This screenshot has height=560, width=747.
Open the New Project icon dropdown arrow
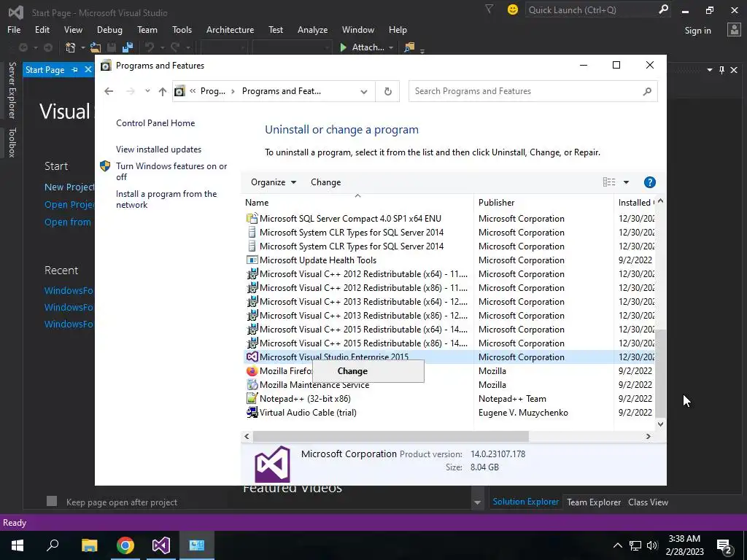[x=82, y=47]
